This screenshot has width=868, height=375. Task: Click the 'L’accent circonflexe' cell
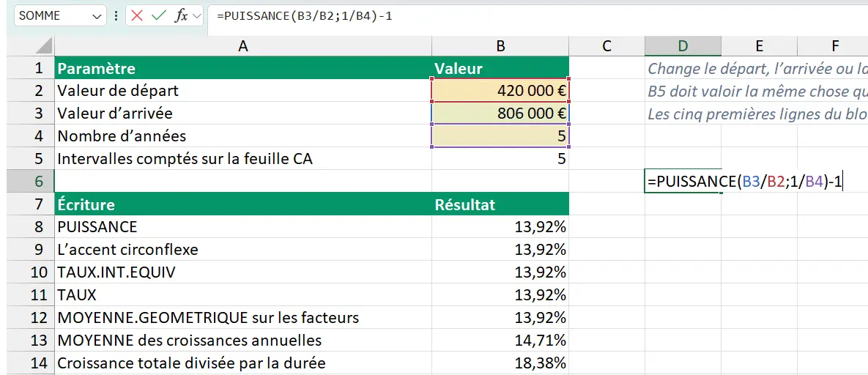pyautogui.click(x=242, y=249)
